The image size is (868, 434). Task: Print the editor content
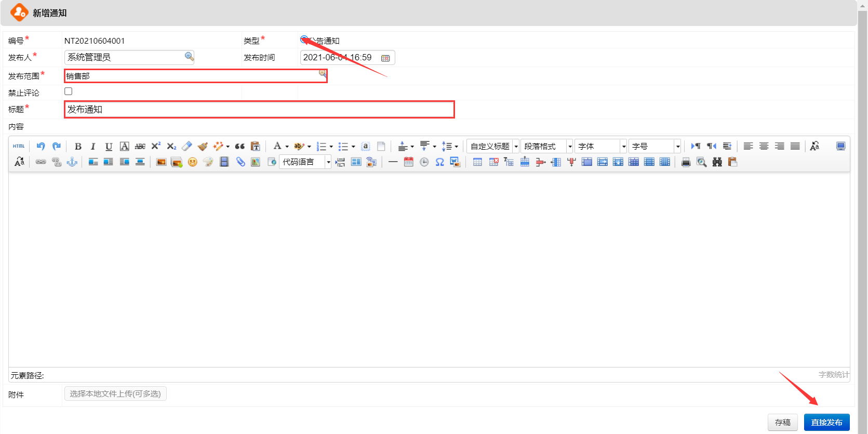pos(686,162)
